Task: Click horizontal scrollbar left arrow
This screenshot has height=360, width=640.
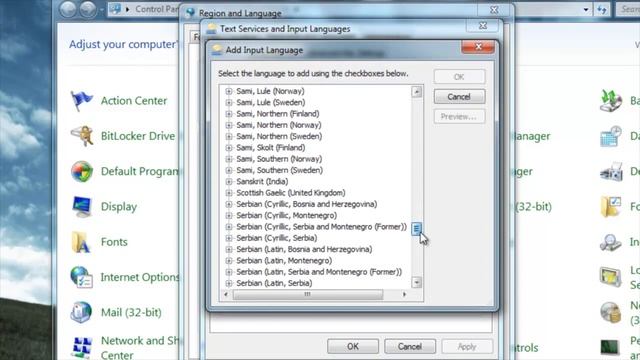Action: [x=226, y=294]
